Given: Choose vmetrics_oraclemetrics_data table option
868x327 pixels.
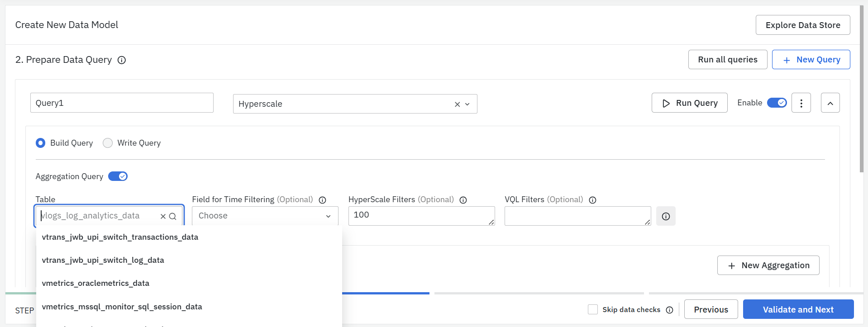Looking at the screenshot, I should 95,283.
